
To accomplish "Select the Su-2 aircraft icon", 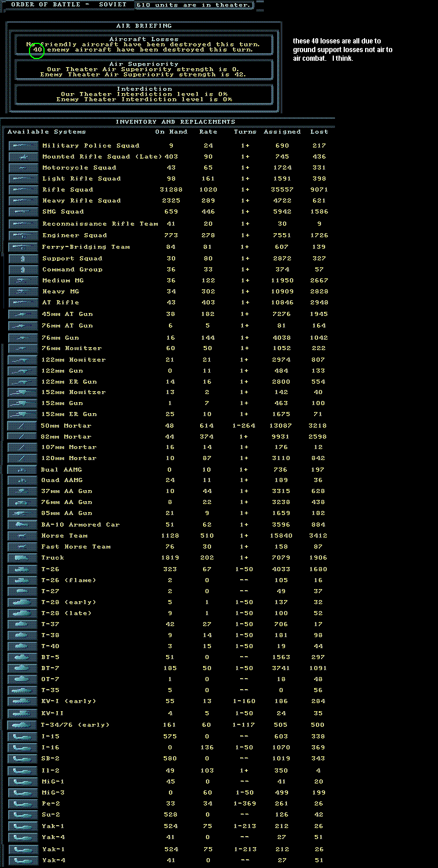I will click(x=24, y=815).
